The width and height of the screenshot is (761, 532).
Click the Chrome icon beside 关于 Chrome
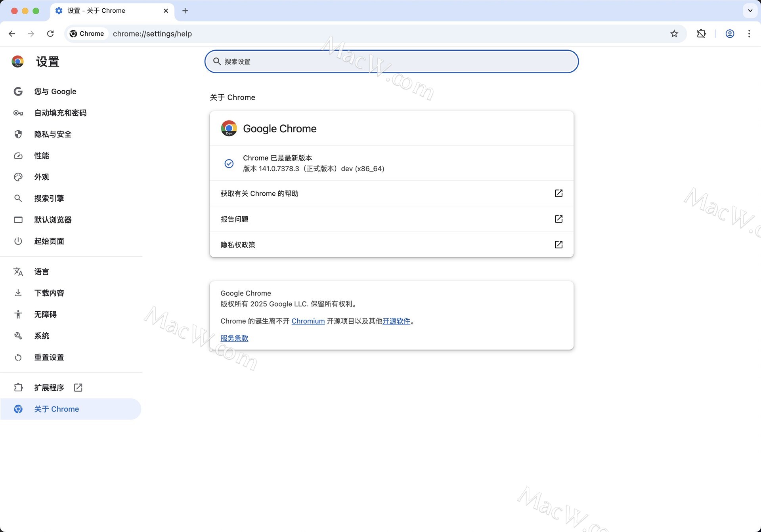pyautogui.click(x=18, y=409)
